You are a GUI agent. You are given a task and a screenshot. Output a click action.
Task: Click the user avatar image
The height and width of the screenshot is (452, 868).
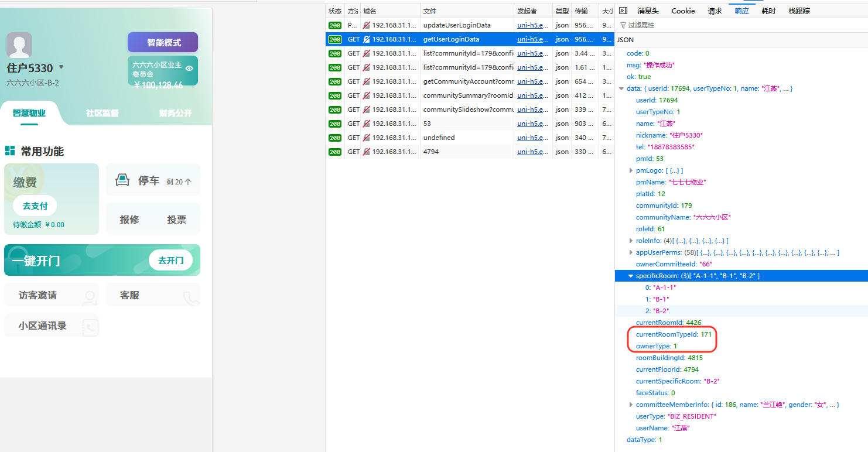19,46
